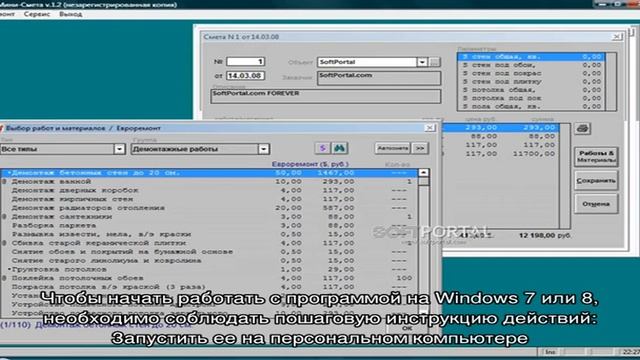Select row Демонтаж радиаторов отопления
The height and width of the screenshot is (360, 640).
point(209,208)
